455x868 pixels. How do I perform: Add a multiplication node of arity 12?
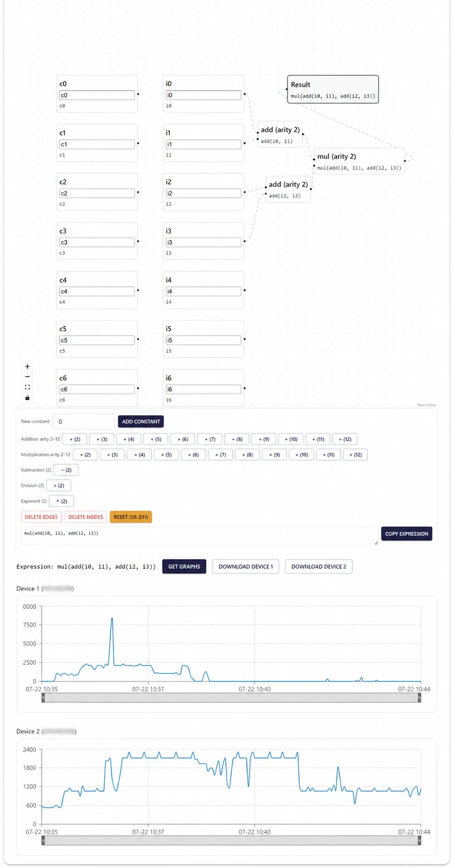point(355,455)
